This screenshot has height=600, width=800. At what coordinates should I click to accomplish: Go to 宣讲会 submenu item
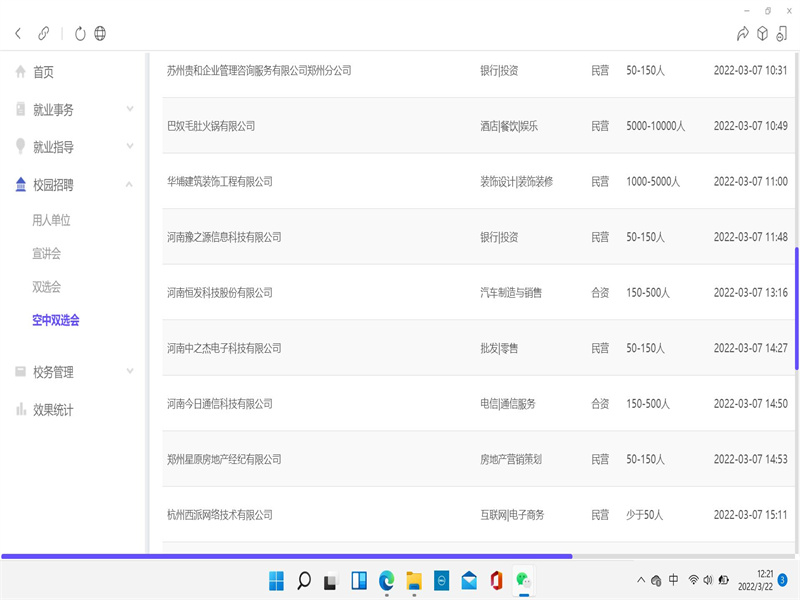pyautogui.click(x=46, y=254)
